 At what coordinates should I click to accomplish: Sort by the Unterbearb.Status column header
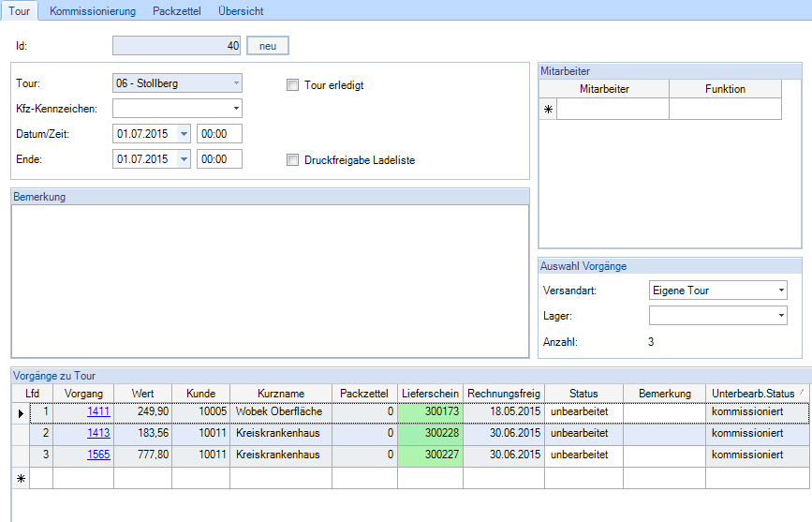(x=753, y=393)
